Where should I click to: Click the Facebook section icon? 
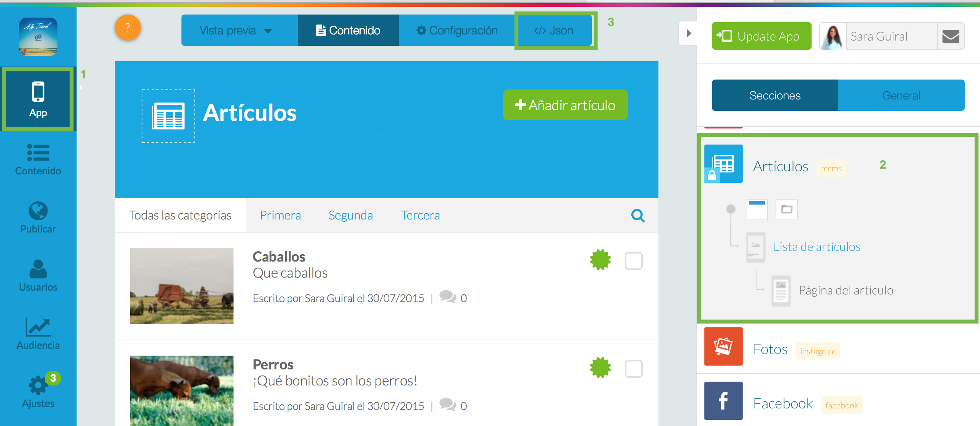[x=723, y=401]
